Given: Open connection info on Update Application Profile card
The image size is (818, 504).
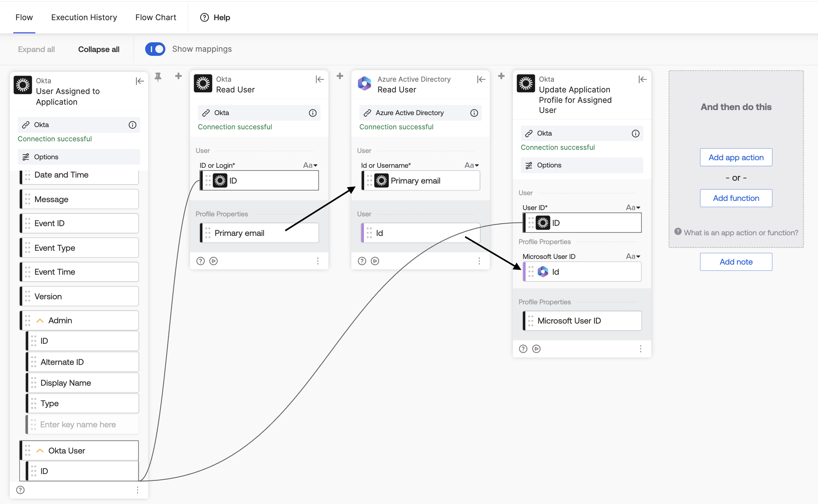Looking at the screenshot, I should point(636,133).
